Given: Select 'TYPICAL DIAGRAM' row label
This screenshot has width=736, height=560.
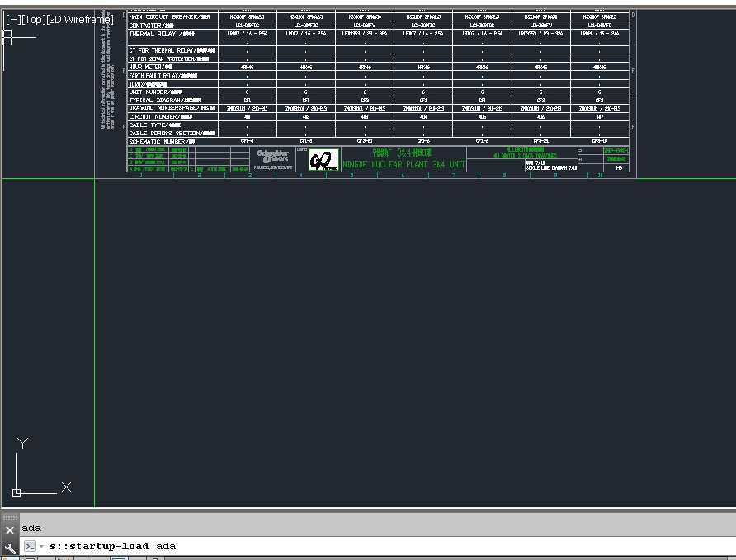Looking at the screenshot, I should click(165, 100).
